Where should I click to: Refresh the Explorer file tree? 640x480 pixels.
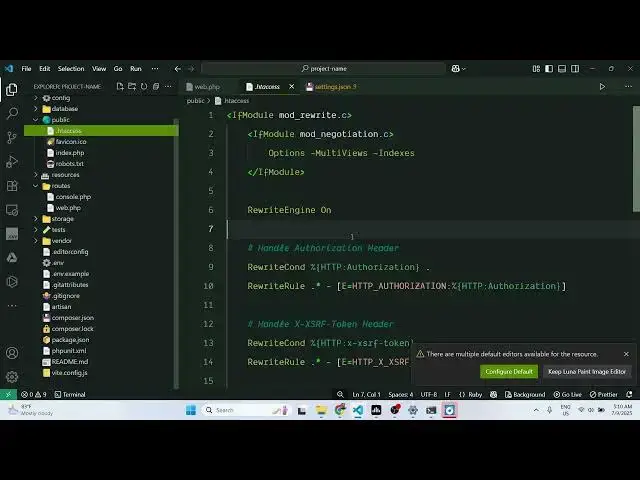(144, 87)
